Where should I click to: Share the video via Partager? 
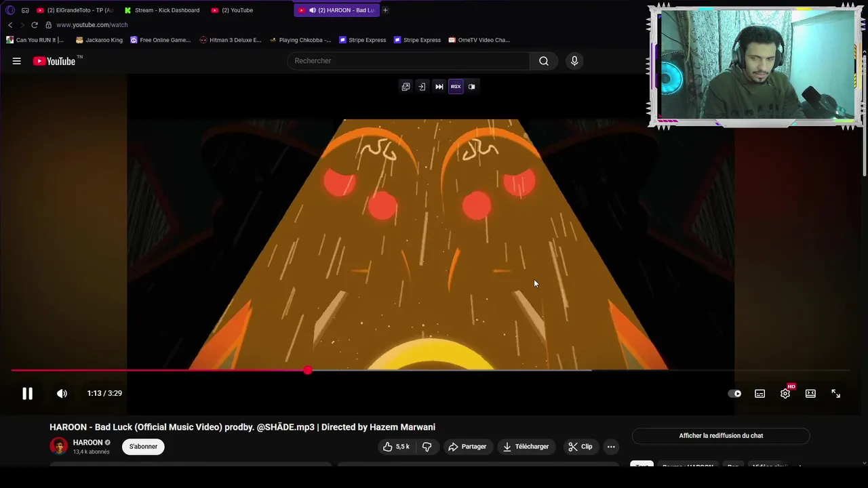[x=468, y=447]
